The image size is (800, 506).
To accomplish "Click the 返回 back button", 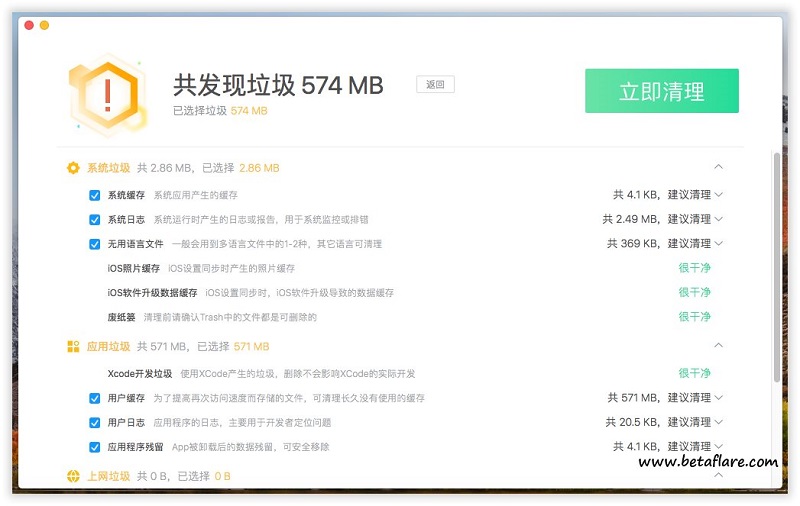I will pos(435,85).
